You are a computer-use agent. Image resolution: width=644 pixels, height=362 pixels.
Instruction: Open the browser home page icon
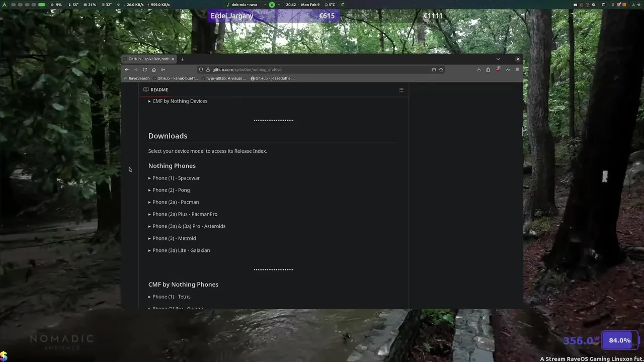[x=154, y=69]
